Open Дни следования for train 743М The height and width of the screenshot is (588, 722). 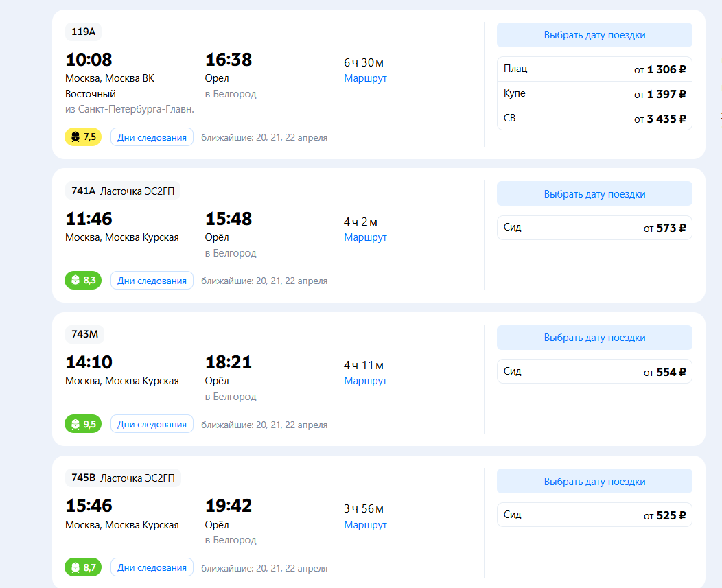click(x=152, y=424)
